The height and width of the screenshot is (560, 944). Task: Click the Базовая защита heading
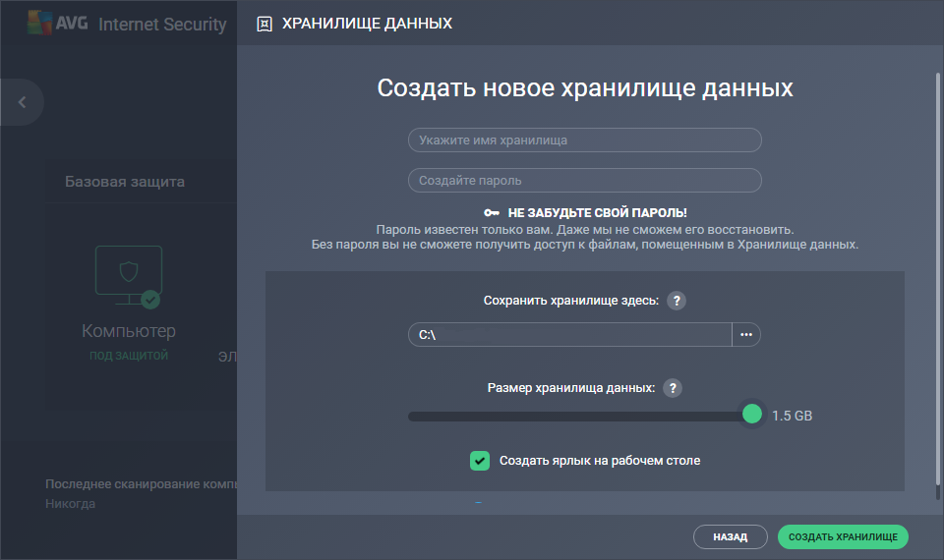(125, 182)
